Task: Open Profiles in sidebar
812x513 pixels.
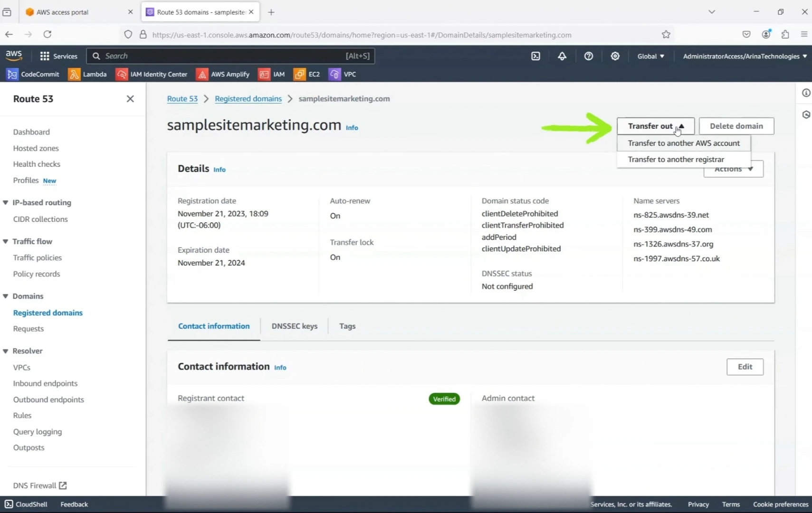Action: pos(26,180)
